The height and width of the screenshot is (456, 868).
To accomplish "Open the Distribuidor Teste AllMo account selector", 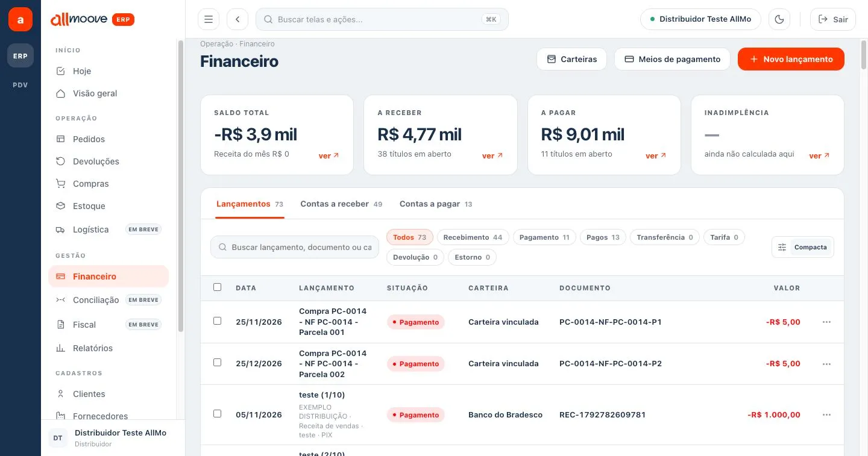I will [700, 19].
